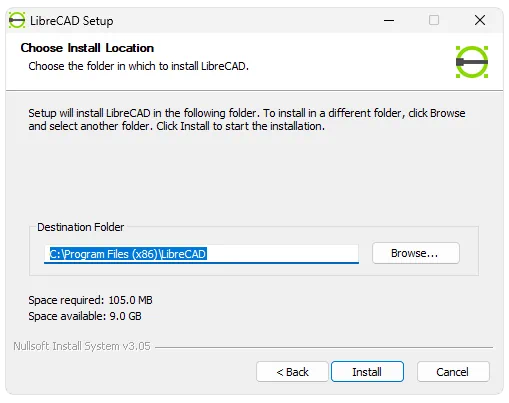Click the LibreCAD logo in the header
Screen dimensions: 509x403
[472, 62]
